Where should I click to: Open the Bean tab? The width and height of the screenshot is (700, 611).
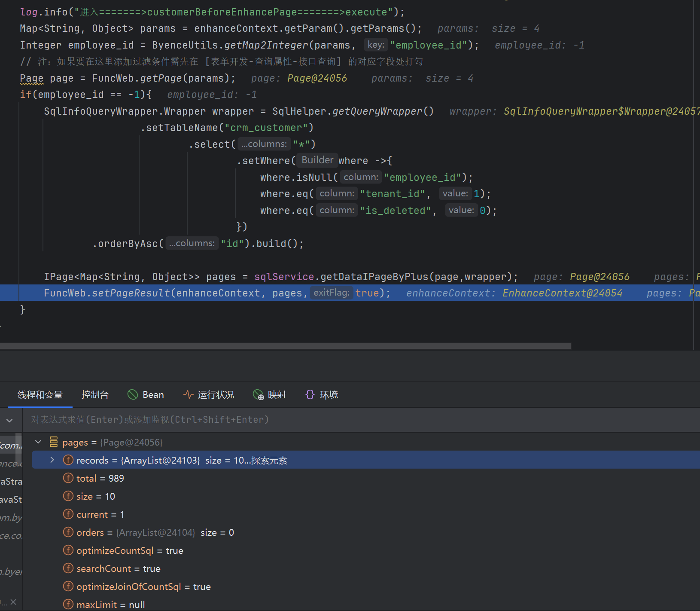(x=153, y=394)
